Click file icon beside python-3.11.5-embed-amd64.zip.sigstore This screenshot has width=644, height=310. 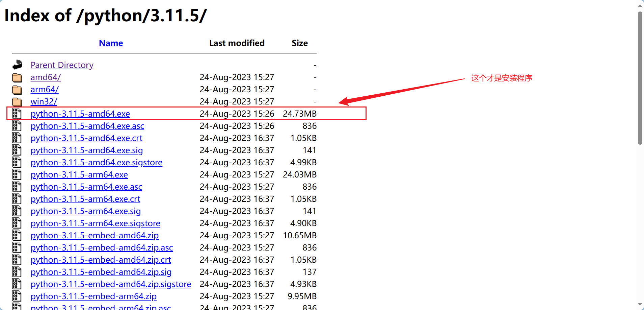(x=17, y=284)
